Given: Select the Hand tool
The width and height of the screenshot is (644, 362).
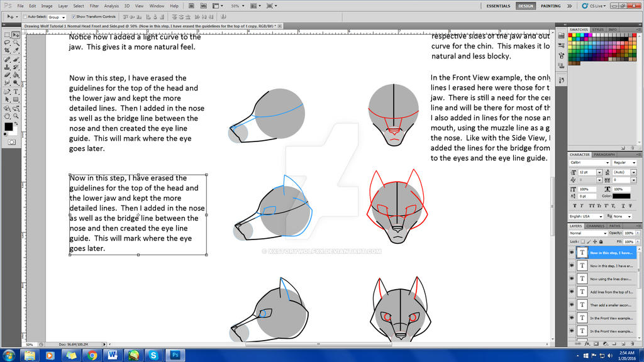Looking at the screenshot, I should click(x=7, y=116).
